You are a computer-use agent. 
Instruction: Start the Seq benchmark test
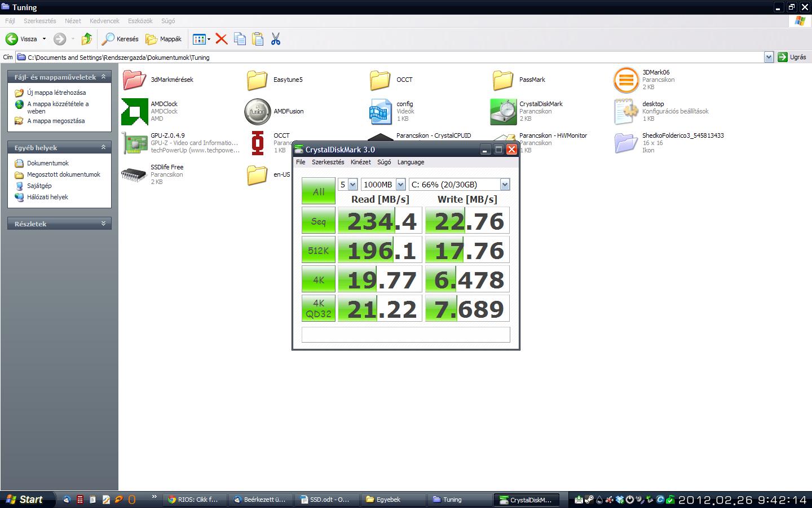pyautogui.click(x=319, y=220)
